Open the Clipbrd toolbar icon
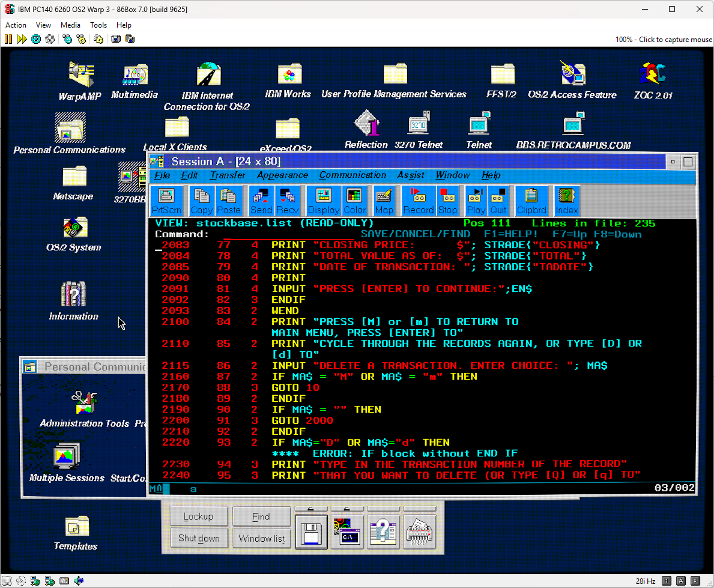 (531, 201)
